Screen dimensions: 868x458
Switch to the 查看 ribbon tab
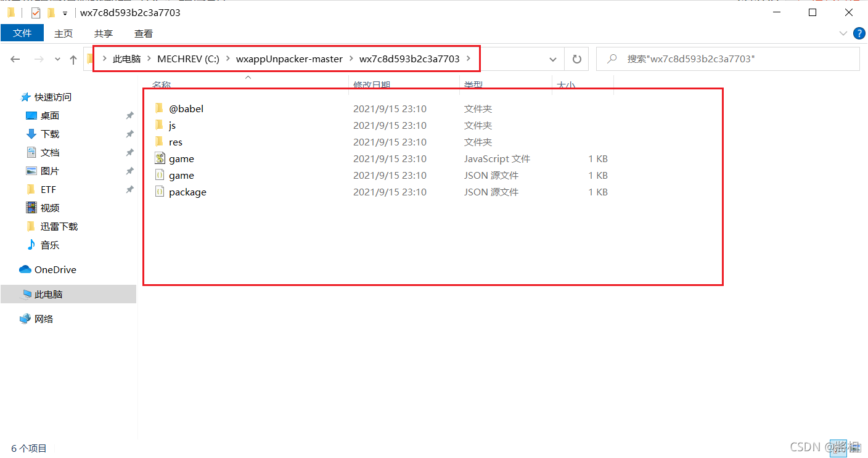pyautogui.click(x=142, y=33)
